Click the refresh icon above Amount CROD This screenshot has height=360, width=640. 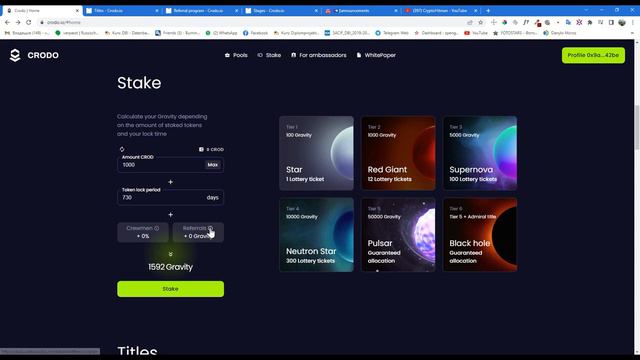point(122,149)
